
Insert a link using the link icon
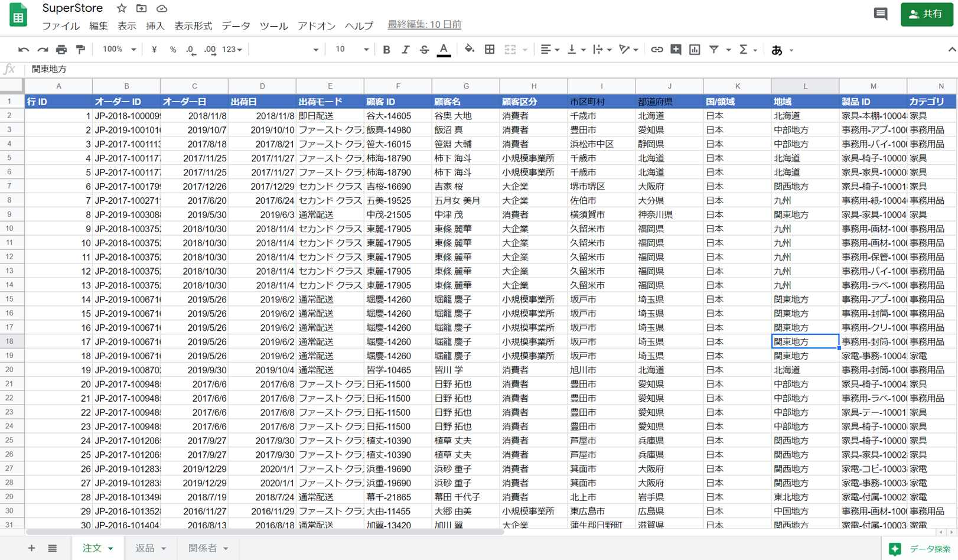click(x=656, y=50)
